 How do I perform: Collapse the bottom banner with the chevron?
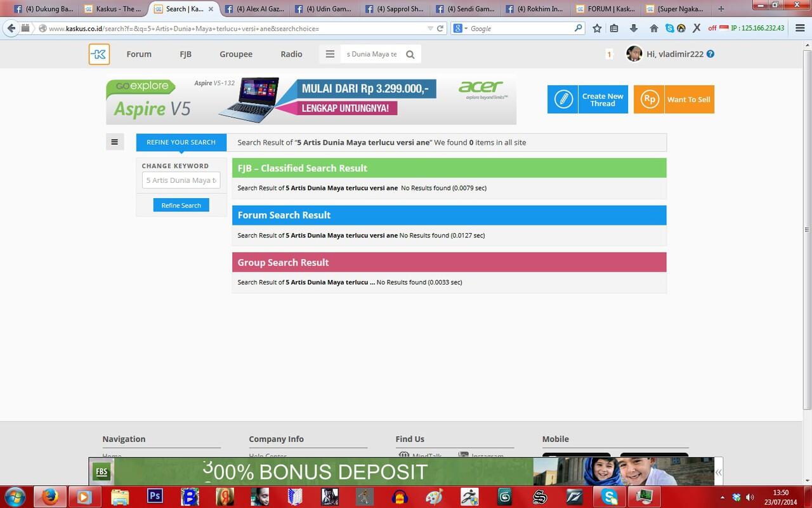coord(718,472)
